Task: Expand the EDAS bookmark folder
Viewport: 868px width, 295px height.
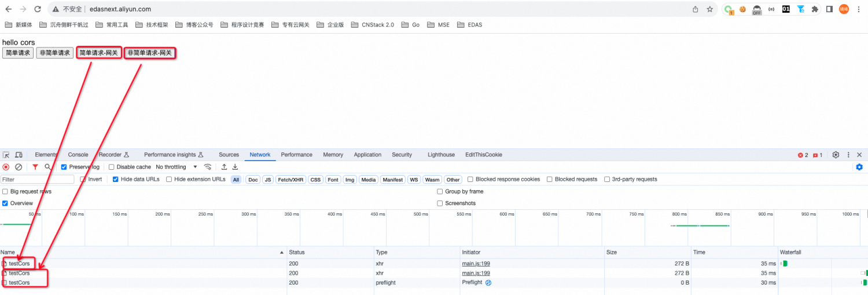Action: (470, 25)
